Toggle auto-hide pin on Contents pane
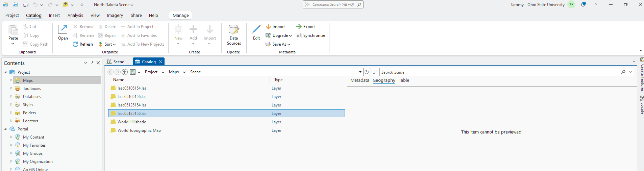This screenshot has height=171, width=644. pyautogui.click(x=92, y=63)
